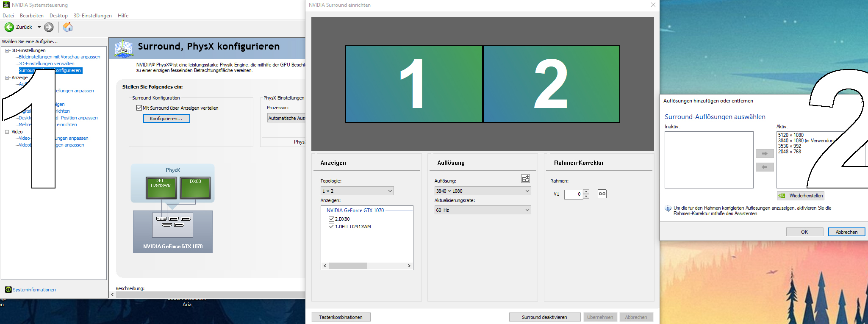Click the Inaktiv resolutions list box

pos(709,160)
